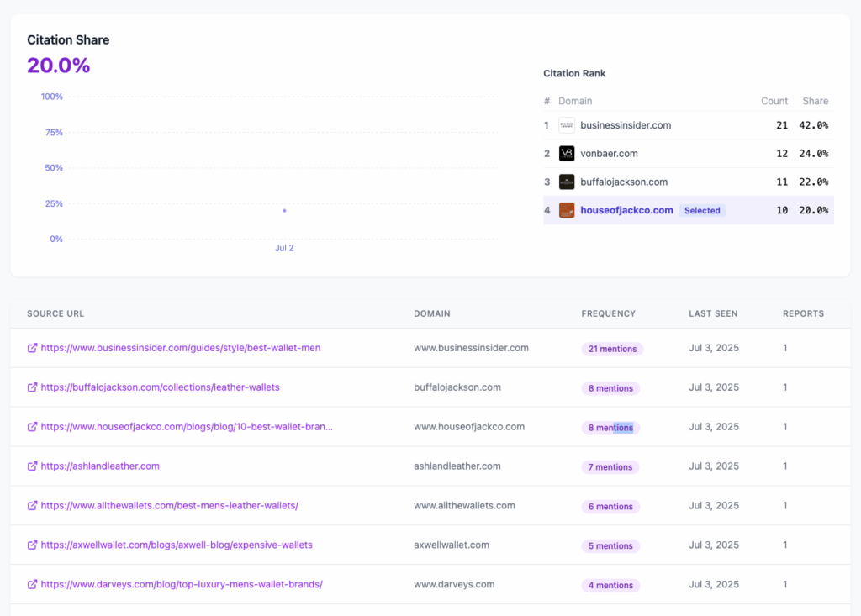Sort by the REPORTS column header
This screenshot has width=861, height=616.
click(803, 314)
